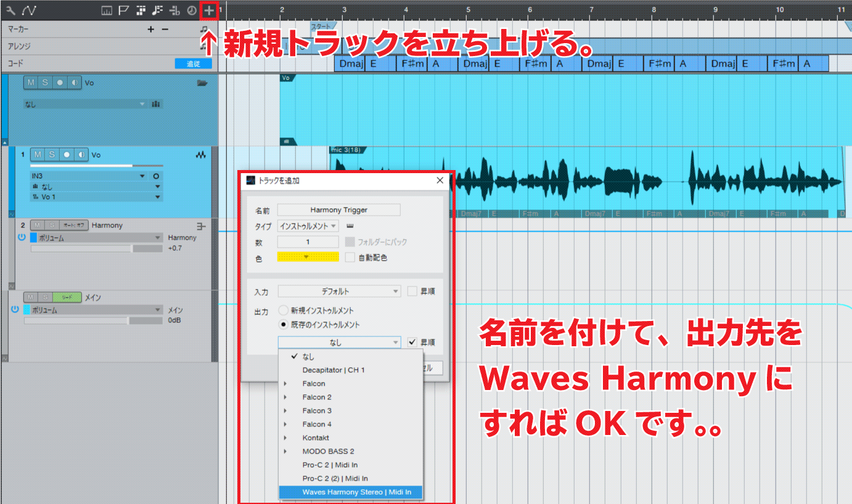
Task: Select Waves Harmony Stereo | Midi In
Action: (x=351, y=492)
